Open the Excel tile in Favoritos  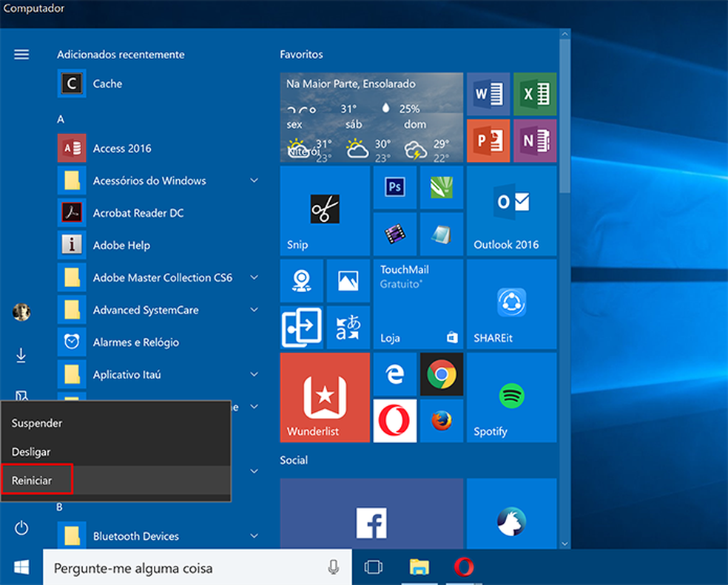534,95
